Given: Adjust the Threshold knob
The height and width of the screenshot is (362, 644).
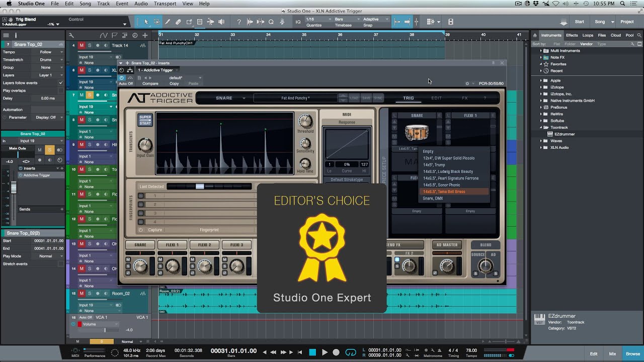Looking at the screenshot, I should 305,121.
